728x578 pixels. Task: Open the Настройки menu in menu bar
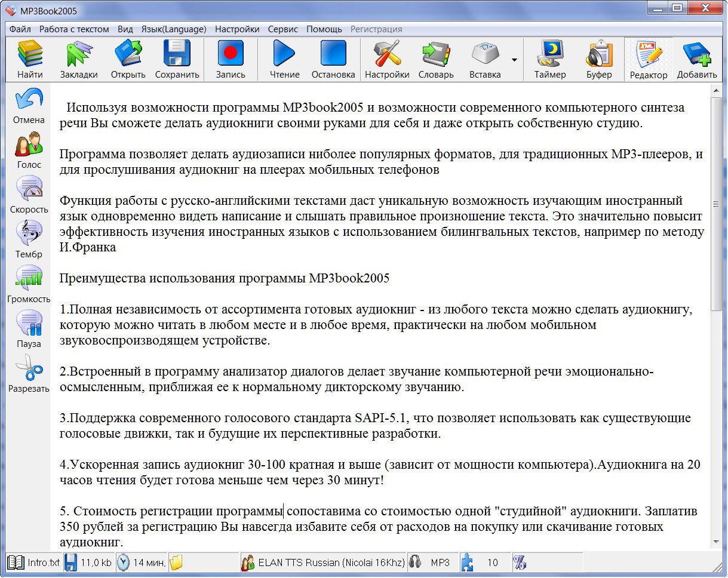point(237,29)
